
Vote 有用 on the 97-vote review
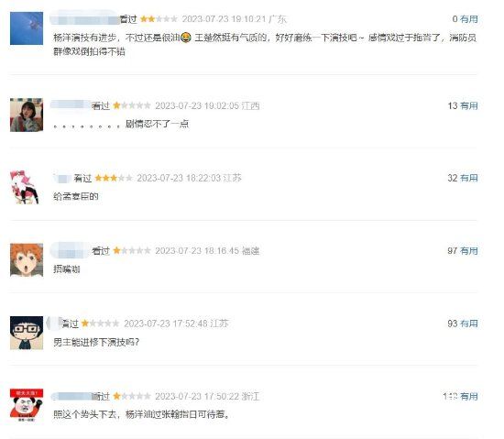click(469, 251)
